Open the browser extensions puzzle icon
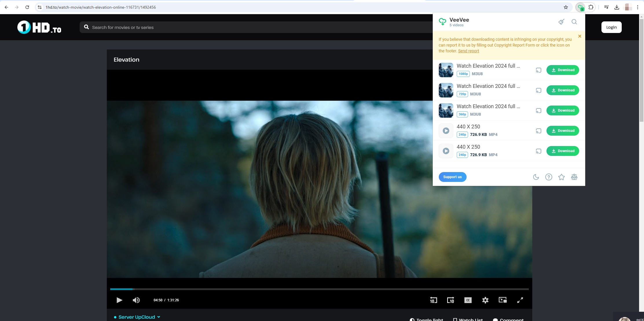 tap(591, 7)
